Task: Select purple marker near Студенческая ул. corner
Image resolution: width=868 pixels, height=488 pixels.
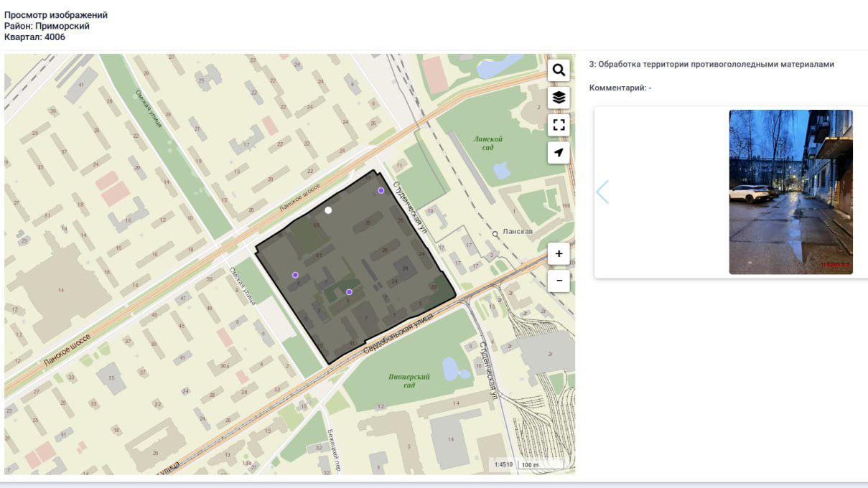Action: click(x=381, y=191)
